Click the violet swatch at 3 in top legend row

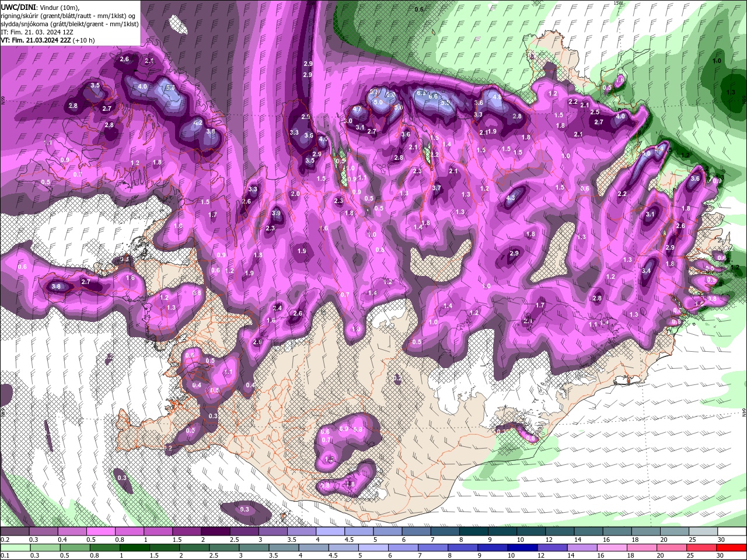pos(273,531)
